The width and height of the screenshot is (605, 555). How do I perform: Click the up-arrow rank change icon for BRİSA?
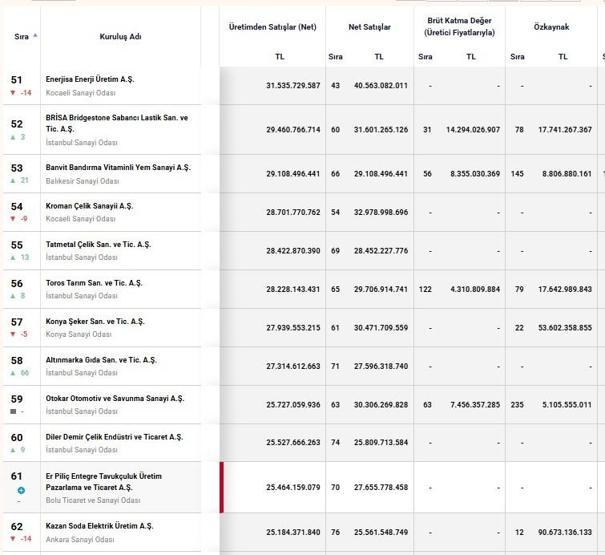click(13, 137)
